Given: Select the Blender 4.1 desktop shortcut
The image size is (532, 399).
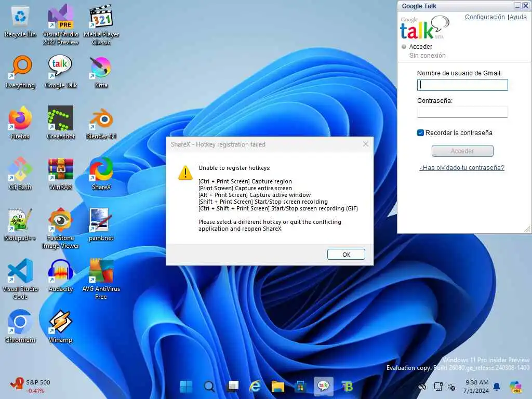Looking at the screenshot, I should click(x=101, y=123).
